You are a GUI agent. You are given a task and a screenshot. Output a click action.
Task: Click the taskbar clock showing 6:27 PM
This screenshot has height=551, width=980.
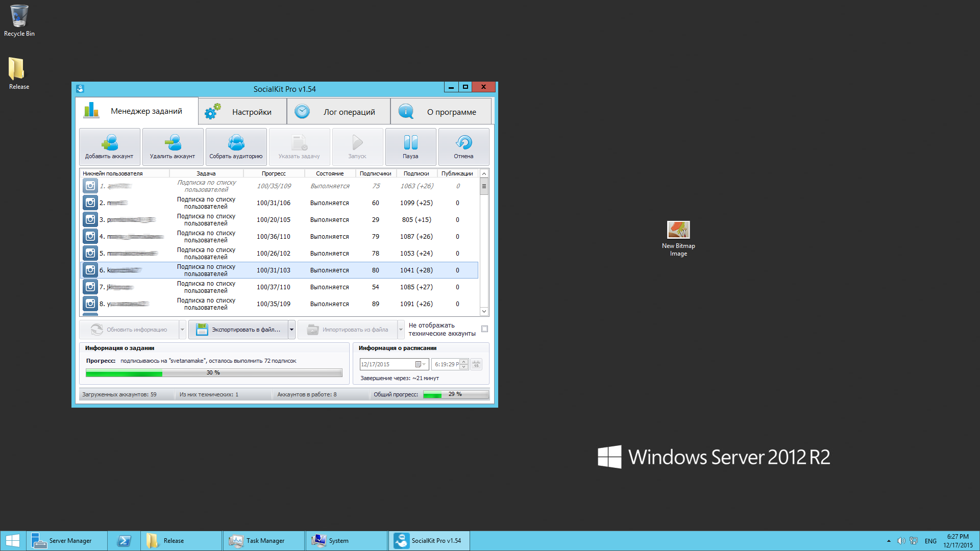958,541
